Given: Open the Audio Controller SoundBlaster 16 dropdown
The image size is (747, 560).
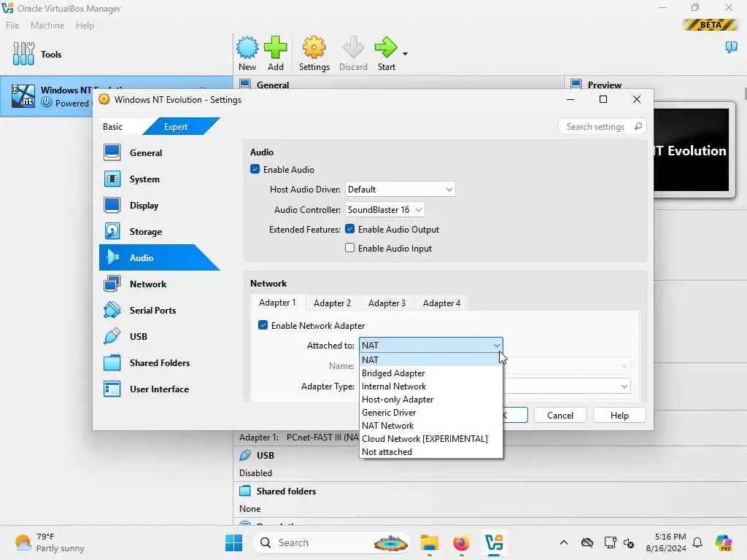Looking at the screenshot, I should pos(384,209).
